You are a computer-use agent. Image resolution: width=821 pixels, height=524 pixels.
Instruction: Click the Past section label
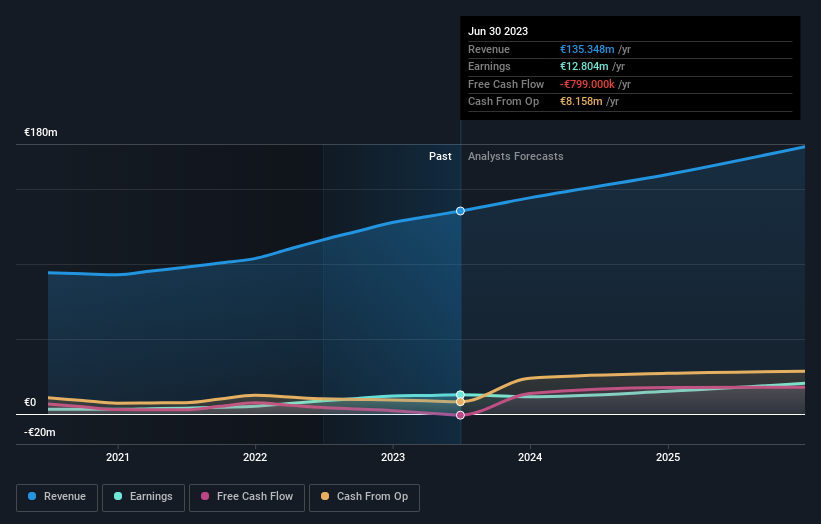(440, 157)
